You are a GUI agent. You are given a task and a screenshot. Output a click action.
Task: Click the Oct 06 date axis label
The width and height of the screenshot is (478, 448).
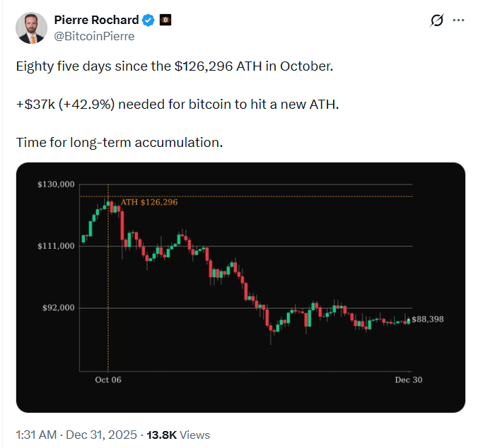(x=108, y=379)
